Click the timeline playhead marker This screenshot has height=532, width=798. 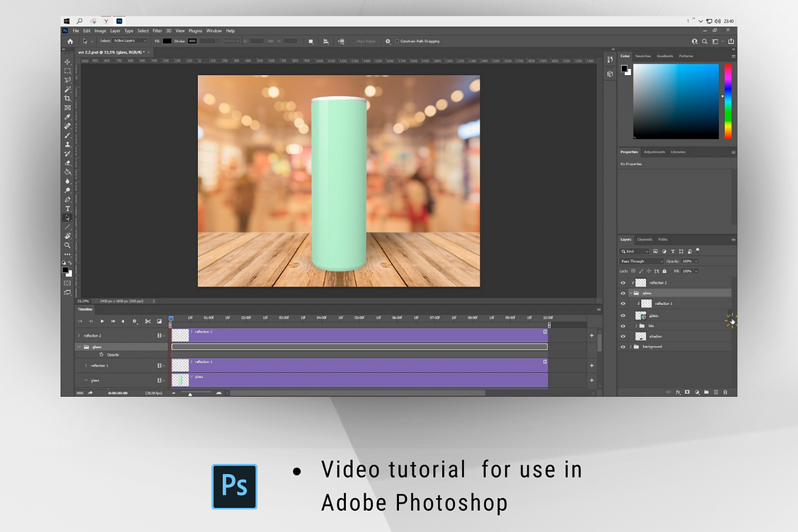tap(171, 319)
